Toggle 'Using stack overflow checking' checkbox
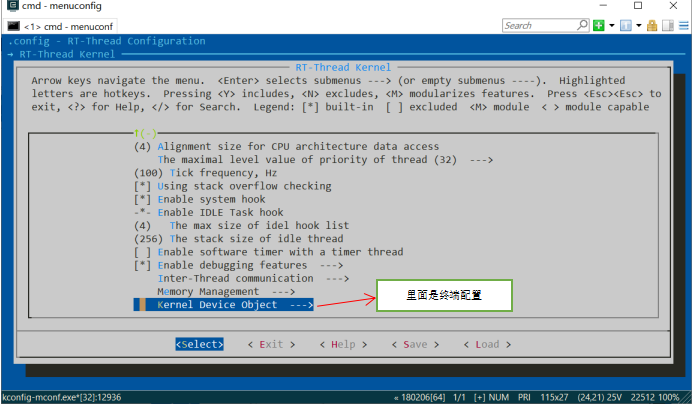 [142, 186]
